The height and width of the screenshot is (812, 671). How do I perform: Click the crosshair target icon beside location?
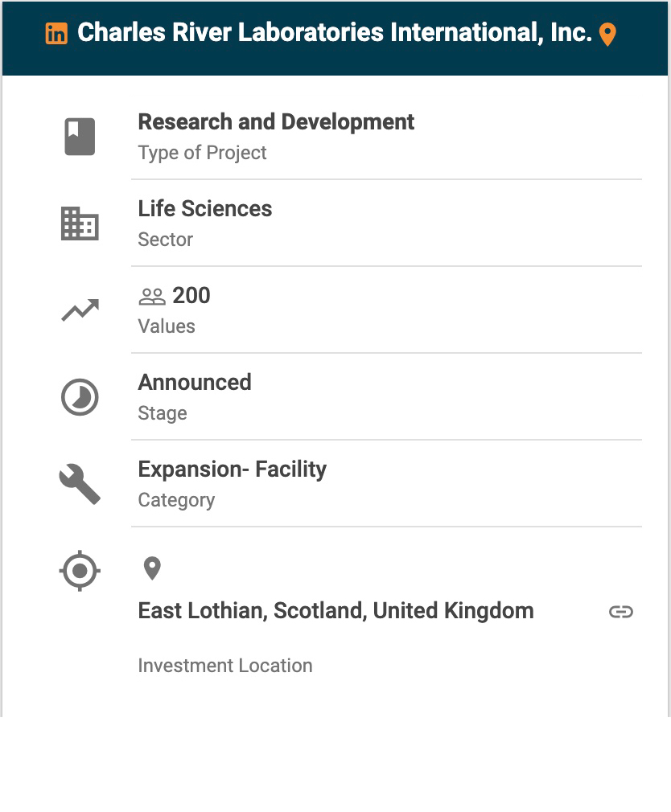80,572
